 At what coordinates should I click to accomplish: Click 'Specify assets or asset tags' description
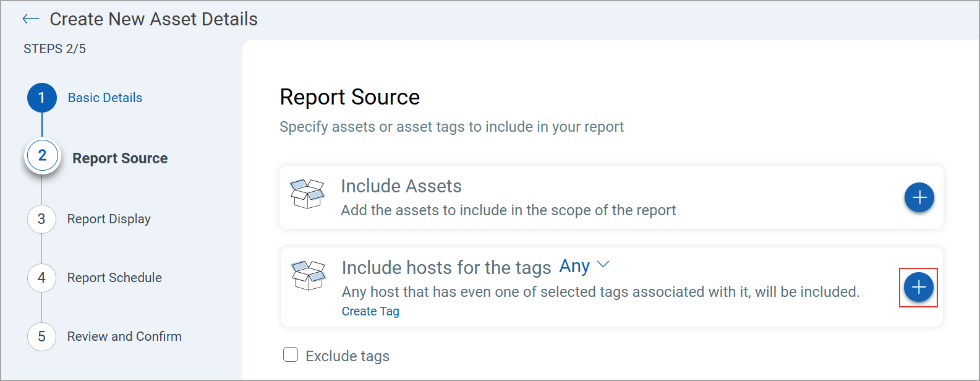451,127
